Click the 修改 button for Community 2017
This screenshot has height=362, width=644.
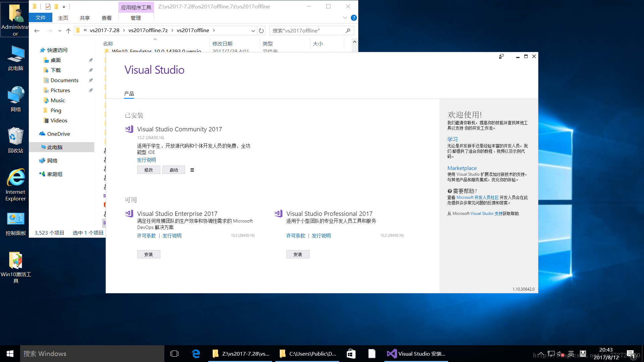pos(149,170)
